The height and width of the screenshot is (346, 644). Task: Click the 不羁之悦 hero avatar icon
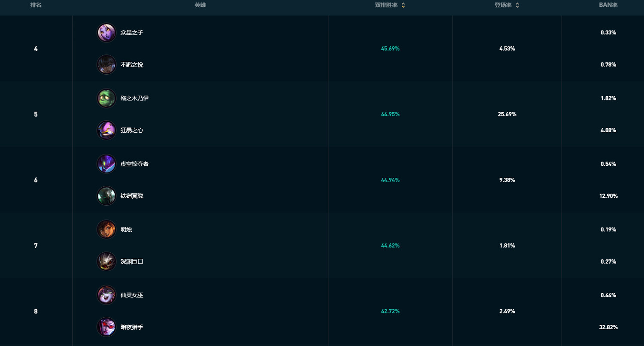(106, 65)
